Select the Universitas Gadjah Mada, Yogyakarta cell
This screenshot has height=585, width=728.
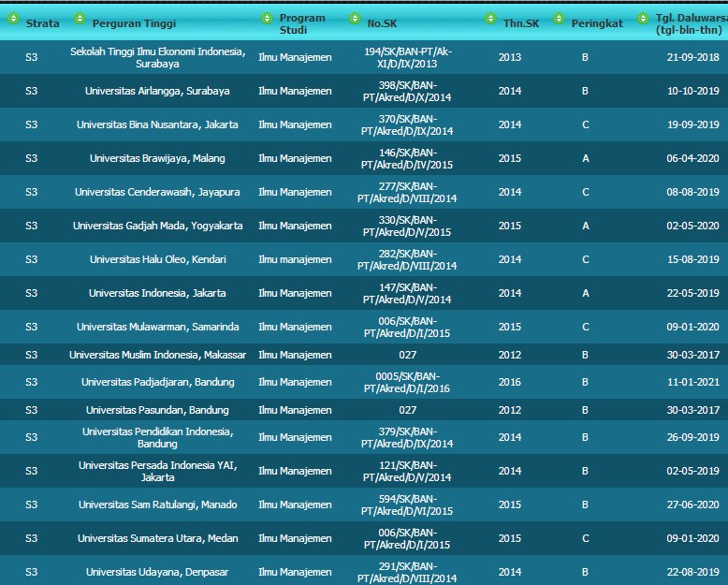pyautogui.click(x=158, y=226)
